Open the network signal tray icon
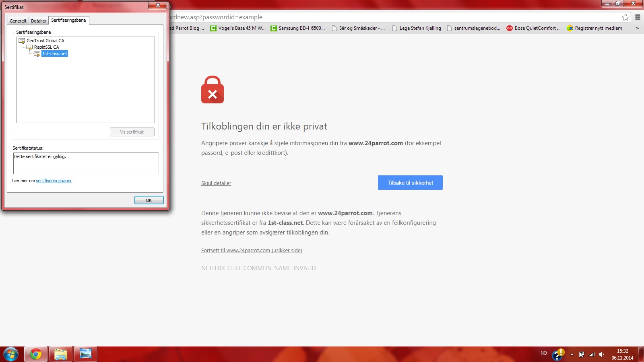This screenshot has width=644, height=362. point(592,354)
